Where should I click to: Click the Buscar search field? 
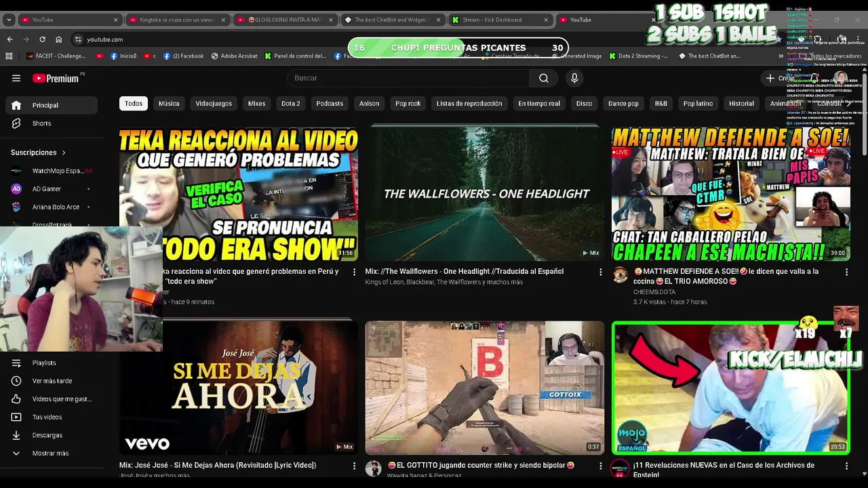coord(408,78)
